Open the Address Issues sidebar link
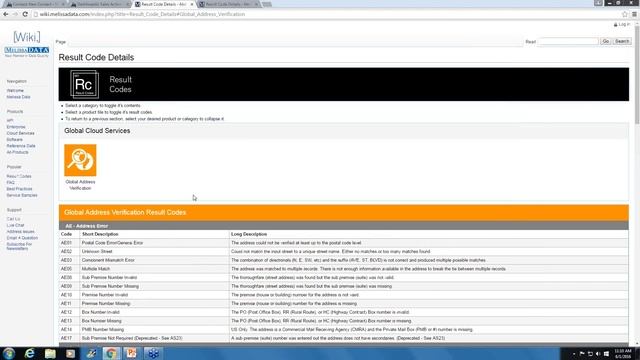640x360 pixels. tap(20, 232)
